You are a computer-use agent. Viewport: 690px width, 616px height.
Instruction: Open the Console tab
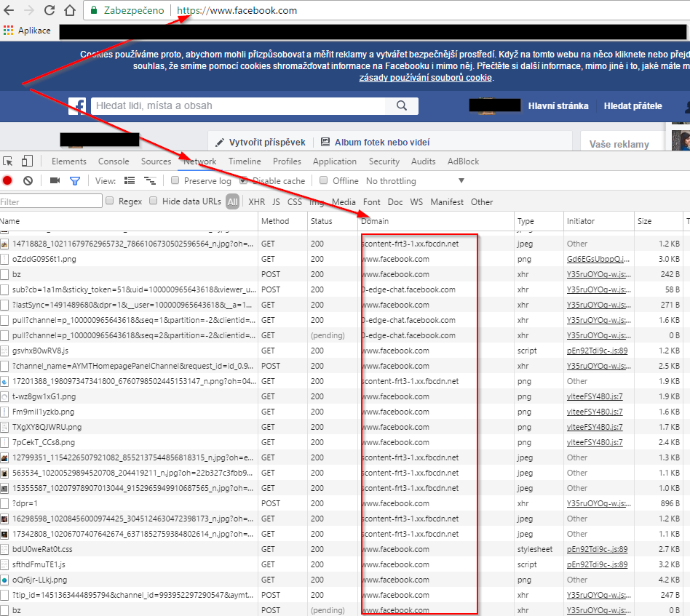tap(114, 161)
